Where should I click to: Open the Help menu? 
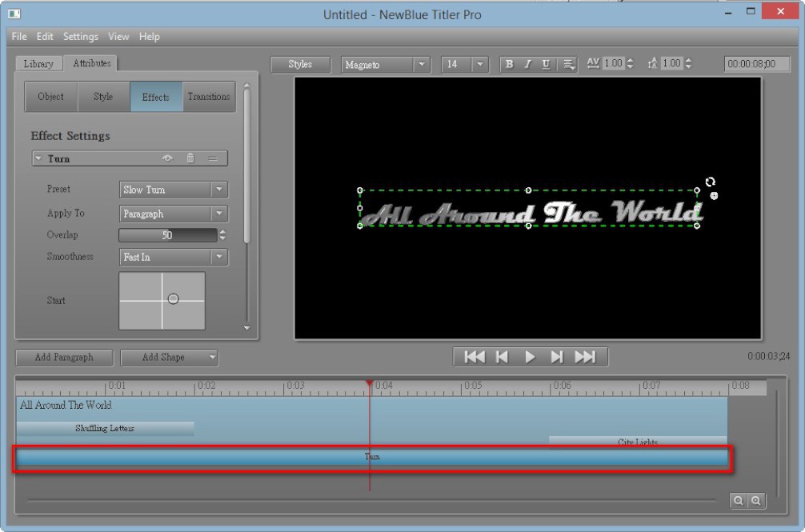tap(150, 37)
